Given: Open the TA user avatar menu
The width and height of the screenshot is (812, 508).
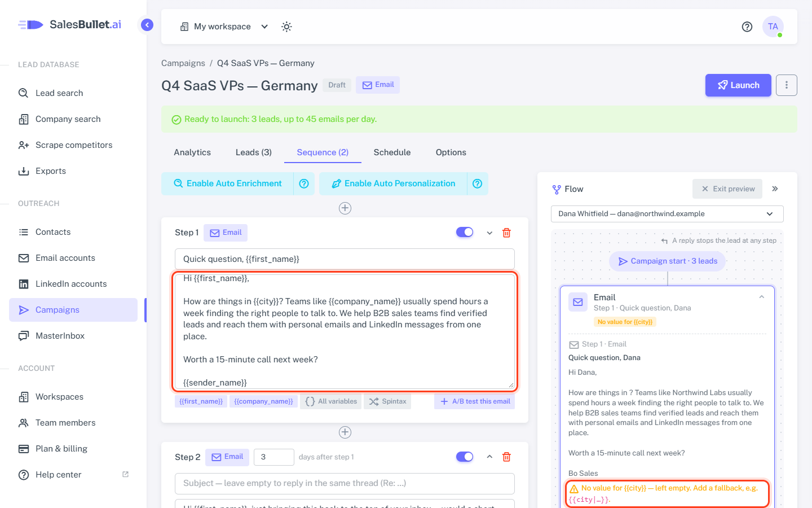Looking at the screenshot, I should coord(773,27).
